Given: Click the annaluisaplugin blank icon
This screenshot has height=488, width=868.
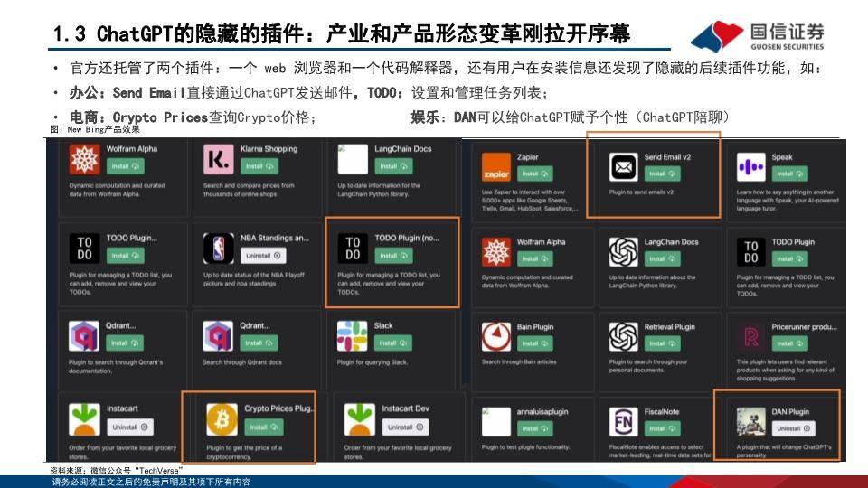Looking at the screenshot, I should 496,422.
